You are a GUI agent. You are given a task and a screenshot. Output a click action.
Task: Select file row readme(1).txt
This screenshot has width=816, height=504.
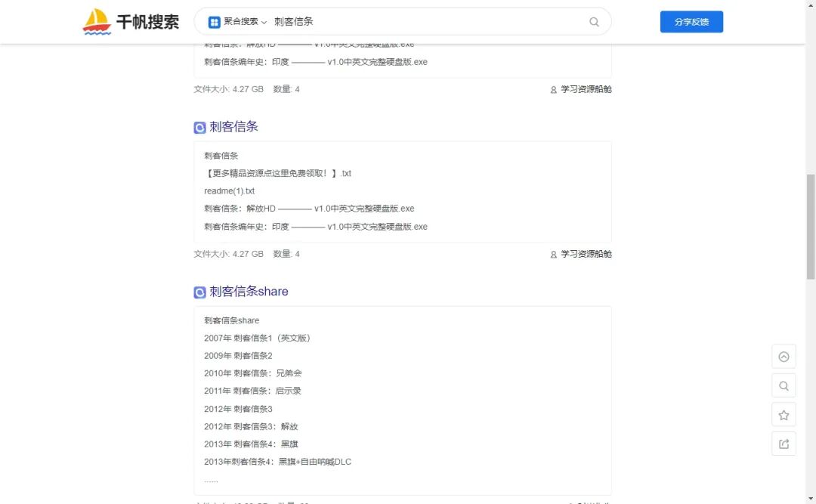tap(230, 191)
